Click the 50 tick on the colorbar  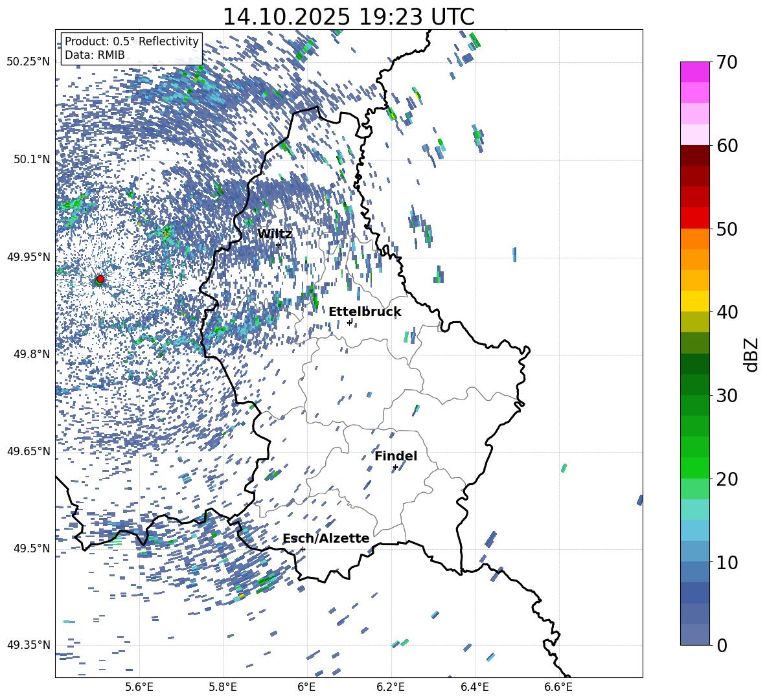[x=727, y=229]
